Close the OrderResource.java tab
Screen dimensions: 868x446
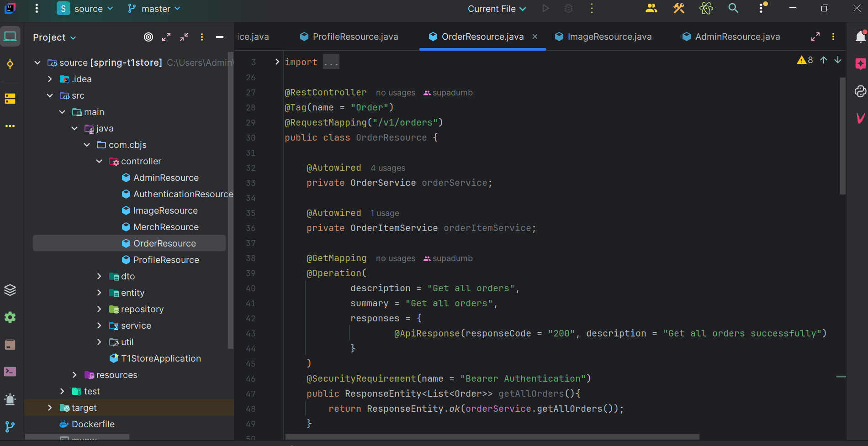tap(535, 37)
